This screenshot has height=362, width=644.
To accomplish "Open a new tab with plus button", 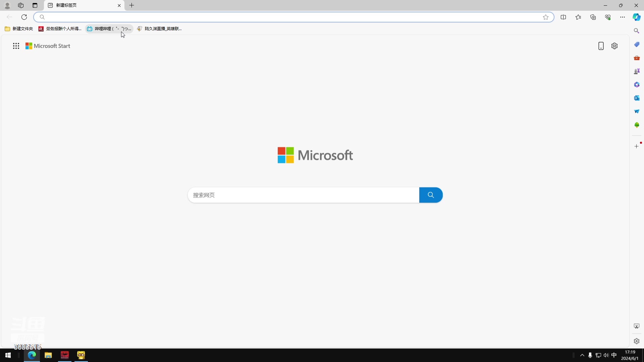I will point(132,5).
